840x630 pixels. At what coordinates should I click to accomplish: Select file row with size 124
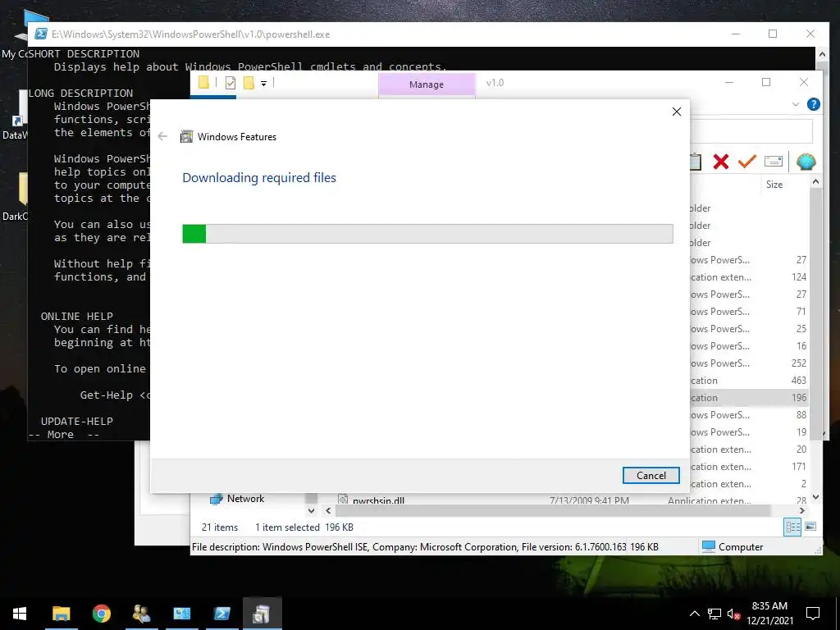[748, 277]
